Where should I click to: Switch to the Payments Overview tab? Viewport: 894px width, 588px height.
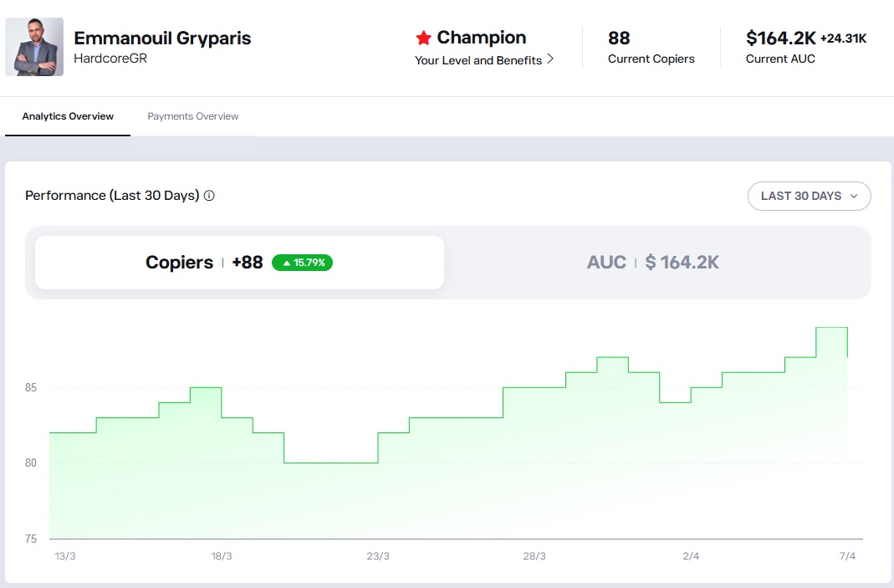tap(192, 116)
